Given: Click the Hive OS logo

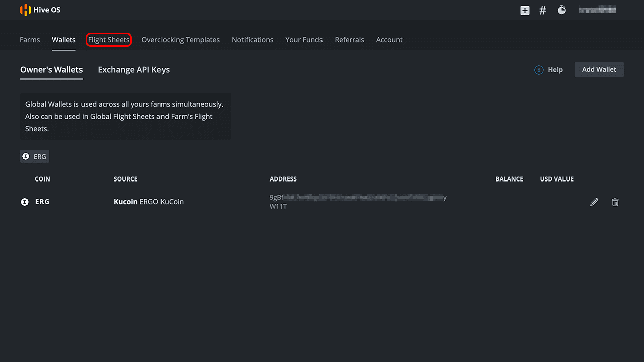Looking at the screenshot, I should point(40,10).
